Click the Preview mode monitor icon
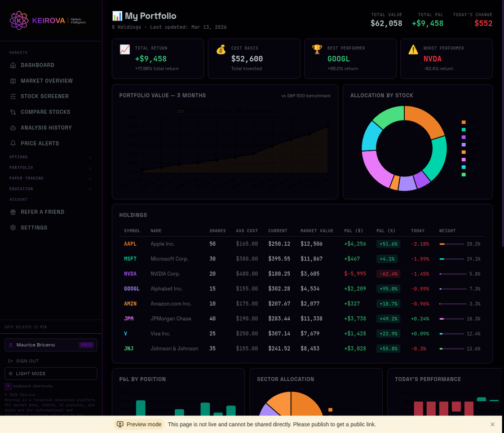 [x=120, y=425]
